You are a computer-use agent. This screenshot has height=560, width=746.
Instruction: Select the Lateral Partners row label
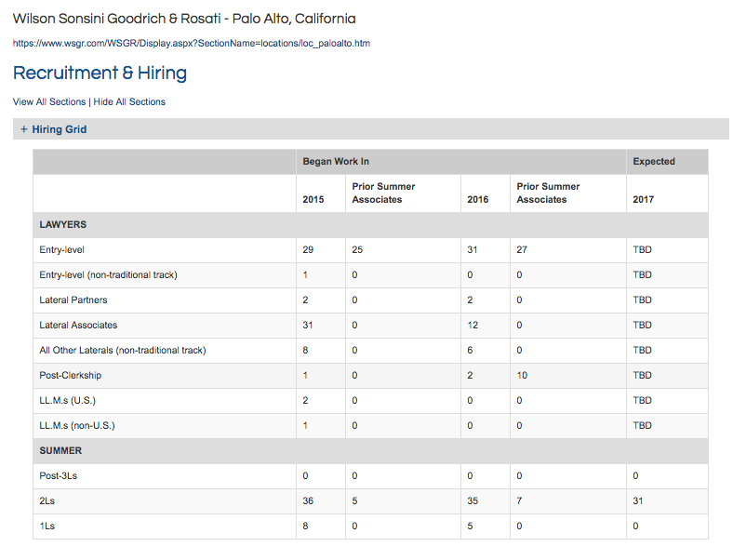click(73, 300)
